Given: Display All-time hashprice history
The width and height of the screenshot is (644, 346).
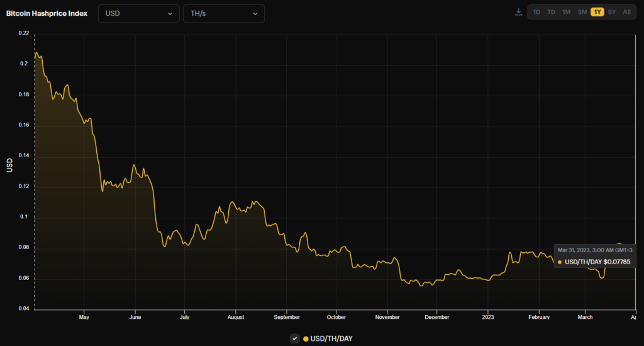Looking at the screenshot, I should point(626,12).
